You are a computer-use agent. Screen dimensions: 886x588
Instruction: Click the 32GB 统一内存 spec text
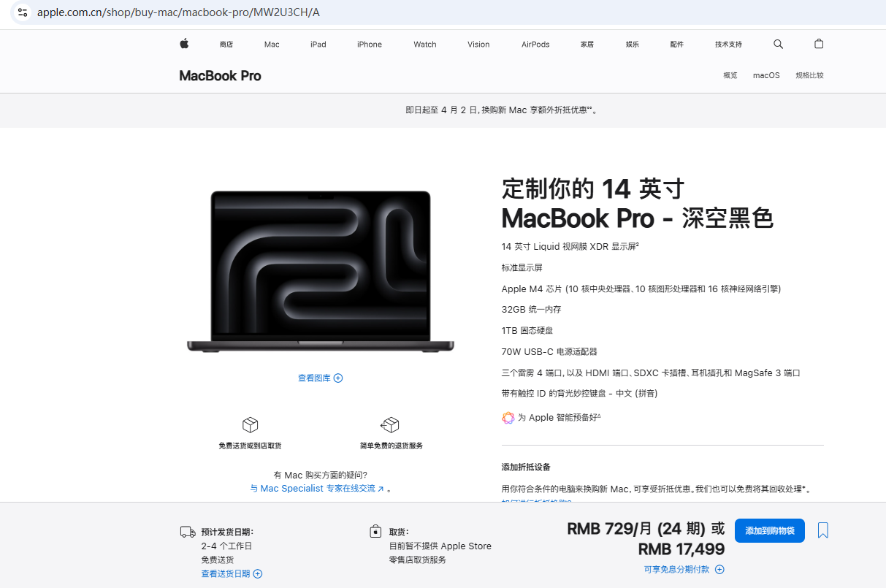531,310
